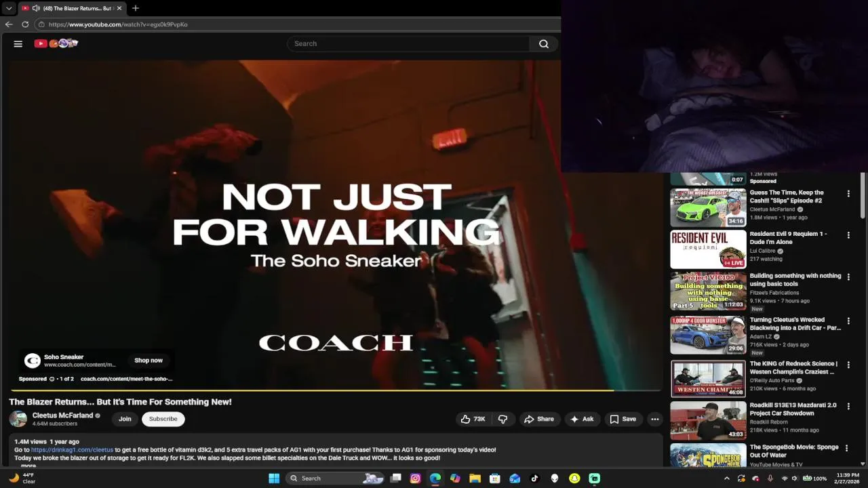Open Copilot from the taskbar
868x488 pixels.
(455, 478)
